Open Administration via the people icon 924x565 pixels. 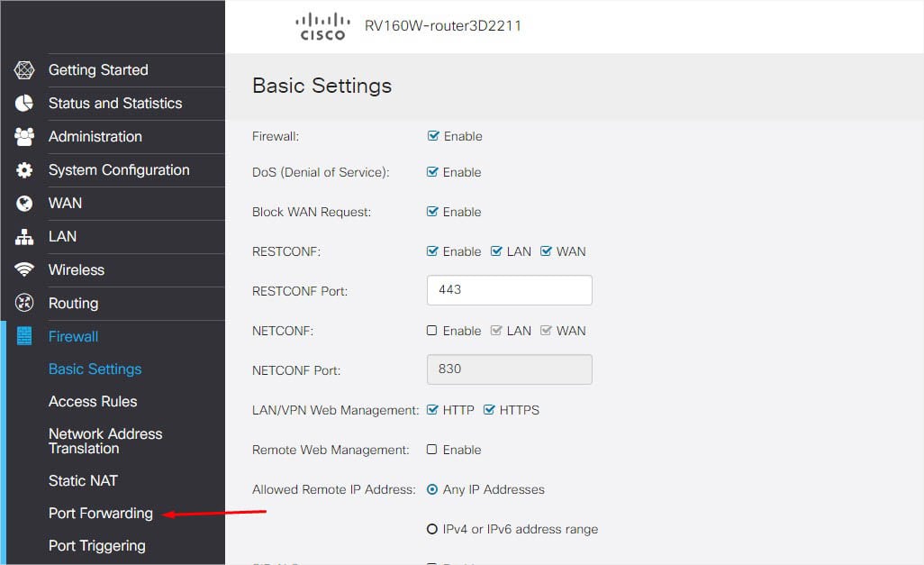pos(23,136)
